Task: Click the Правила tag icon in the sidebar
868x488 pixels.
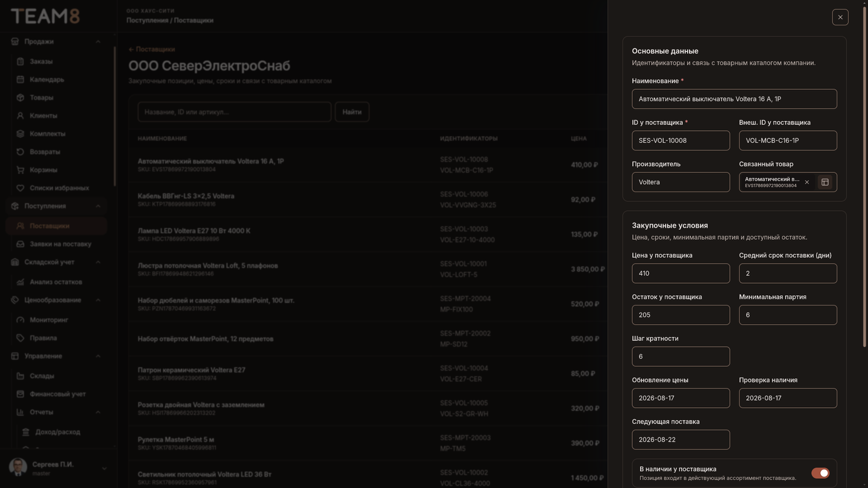Action: [x=20, y=338]
